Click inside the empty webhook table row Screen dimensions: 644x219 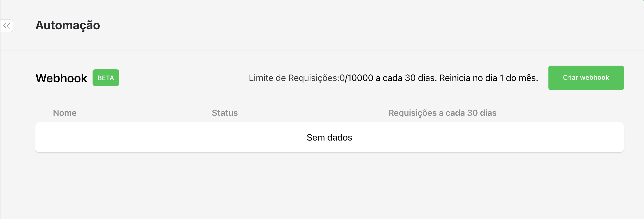coord(329,137)
